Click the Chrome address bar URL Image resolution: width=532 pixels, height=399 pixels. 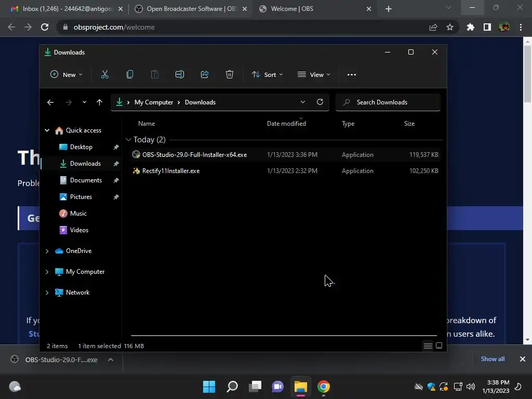[114, 27]
